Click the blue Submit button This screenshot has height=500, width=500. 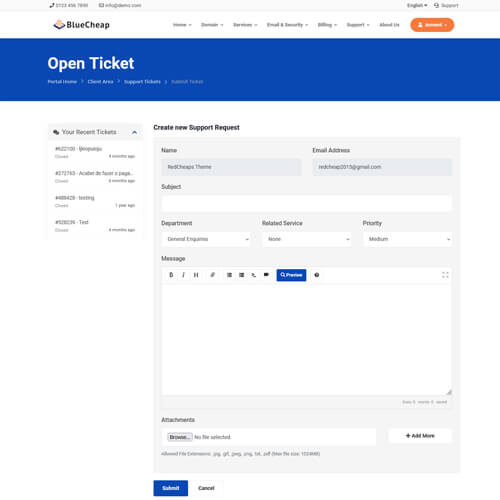coord(171,488)
